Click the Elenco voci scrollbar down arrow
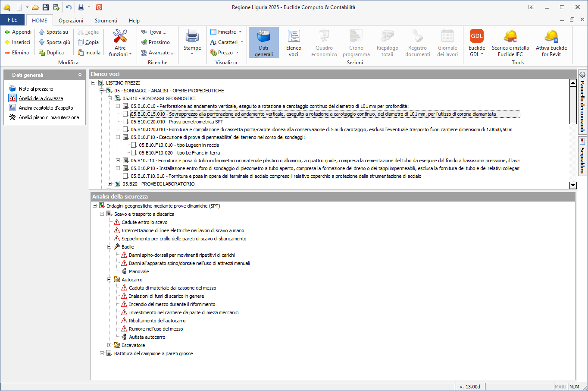 [x=573, y=185]
